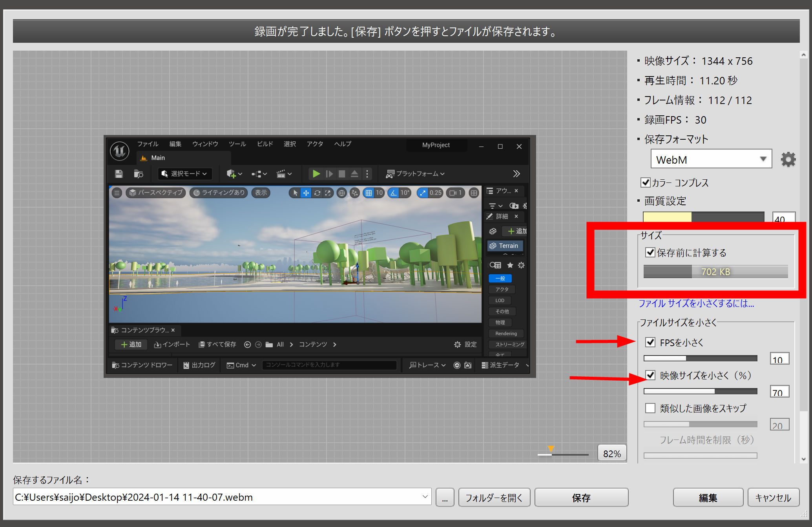Click the translate gizmo tool icon
Screen dimensions: 812x527
(x=306, y=193)
